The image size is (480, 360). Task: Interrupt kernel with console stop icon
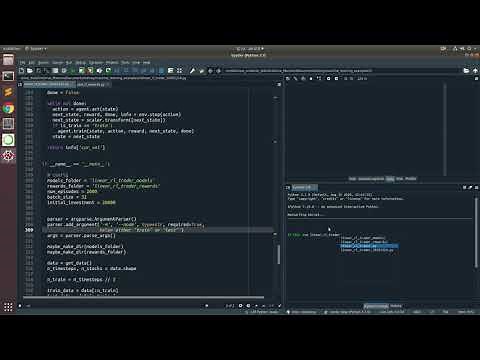pos(464,188)
